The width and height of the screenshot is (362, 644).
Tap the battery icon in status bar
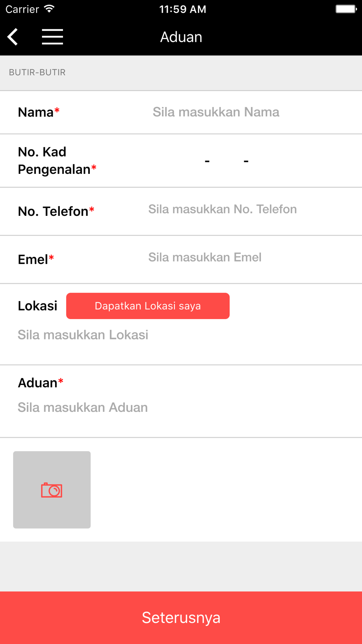point(346,9)
